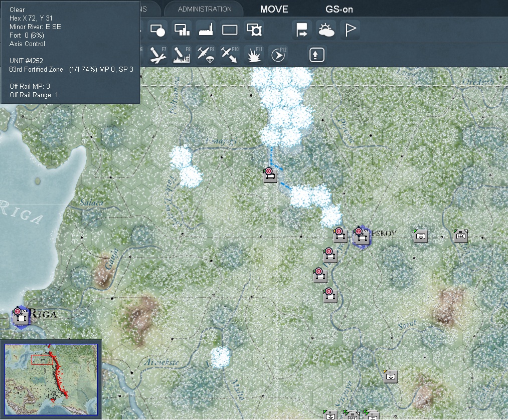Click the air strike explosion icon (F11)

(x=254, y=55)
